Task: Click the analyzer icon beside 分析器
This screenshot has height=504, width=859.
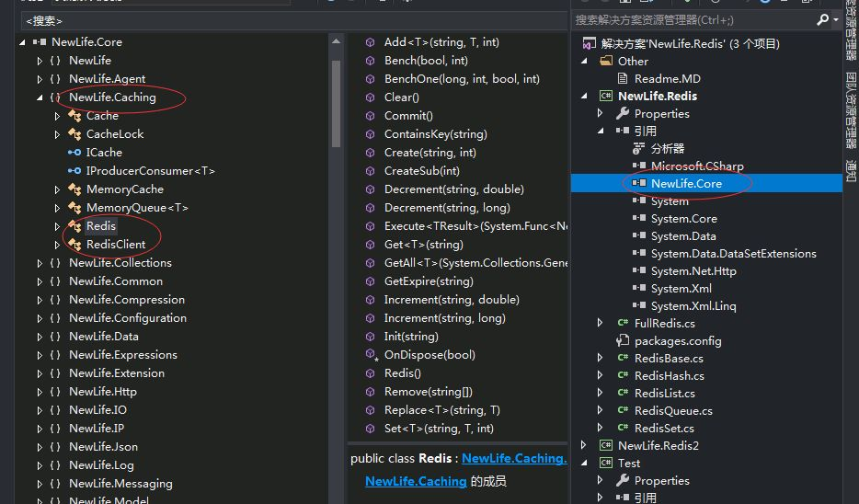Action: (639, 148)
